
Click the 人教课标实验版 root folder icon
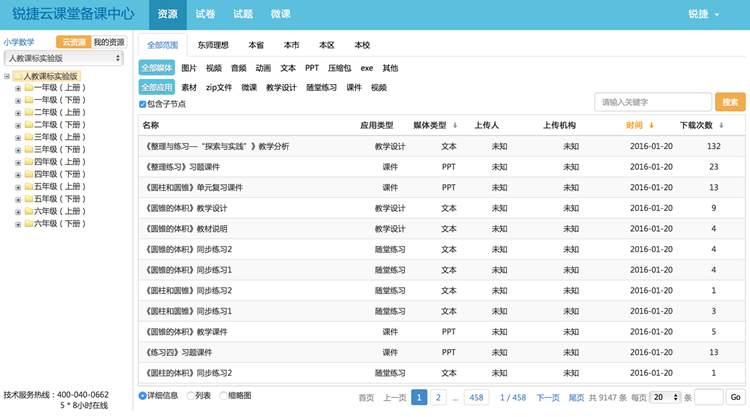(x=17, y=76)
